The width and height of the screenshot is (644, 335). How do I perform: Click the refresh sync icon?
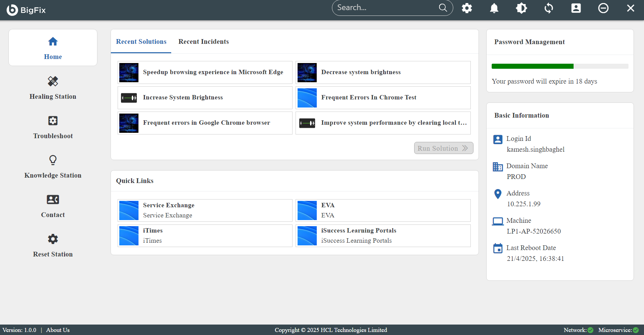[x=549, y=8]
